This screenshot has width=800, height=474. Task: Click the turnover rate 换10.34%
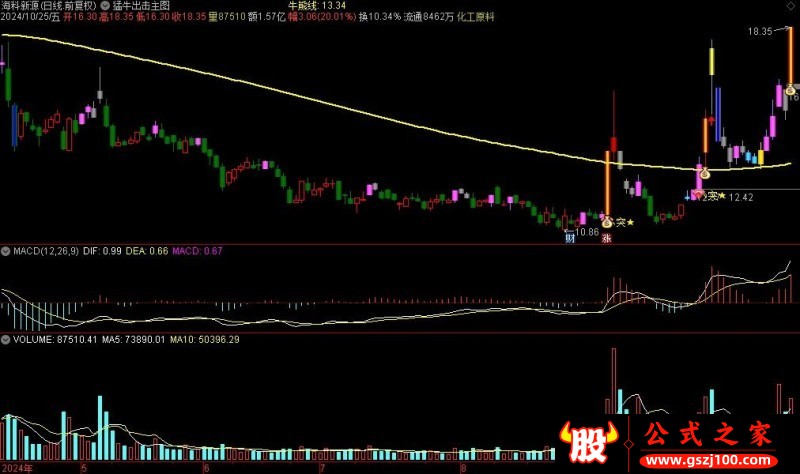(x=380, y=17)
